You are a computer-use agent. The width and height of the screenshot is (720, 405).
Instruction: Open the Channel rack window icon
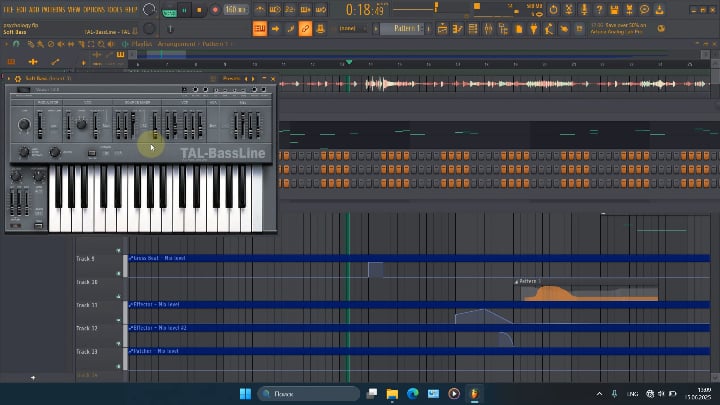(x=472, y=29)
